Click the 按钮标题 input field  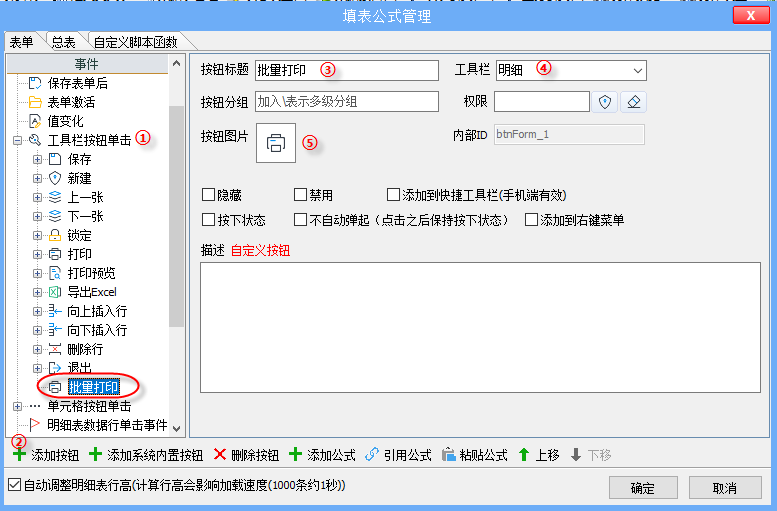347,70
